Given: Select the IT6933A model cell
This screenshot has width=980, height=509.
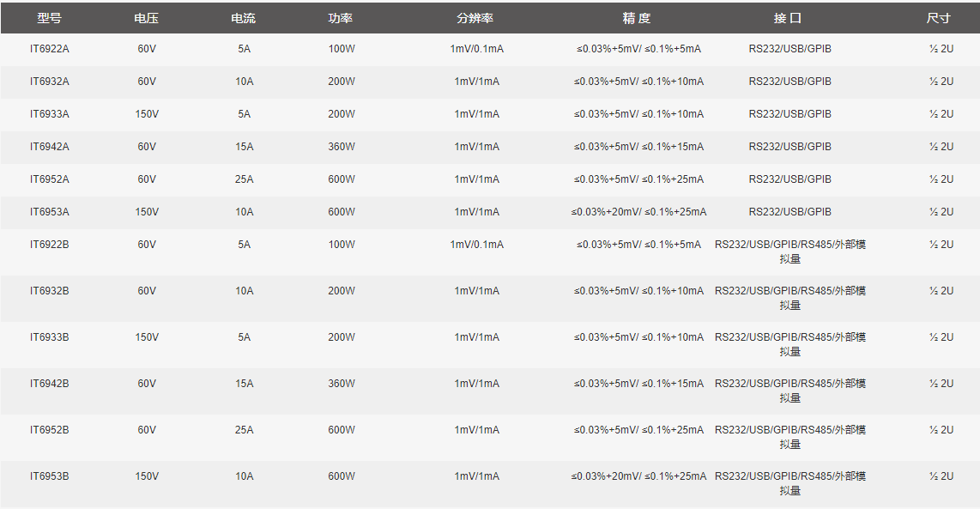Looking at the screenshot, I should coord(50,114).
